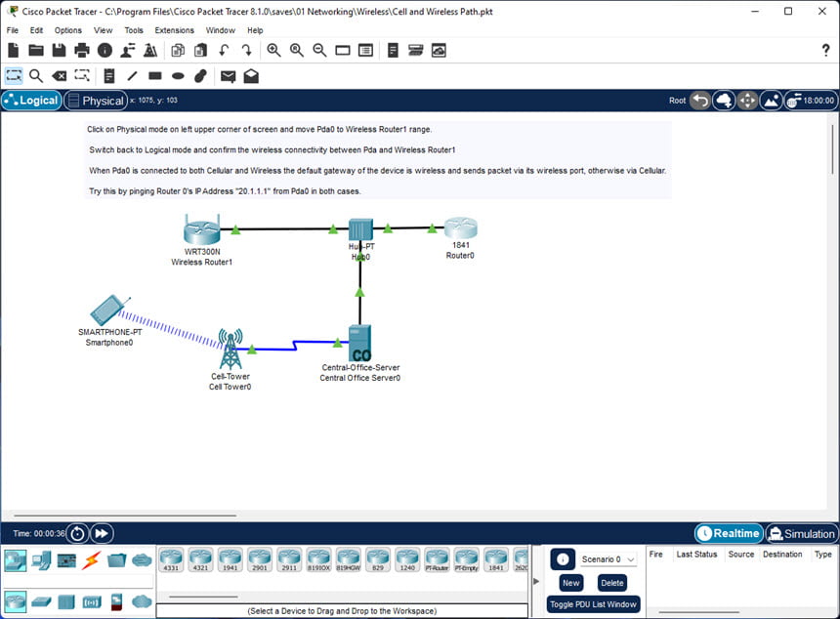Viewport: 840px width, 619px height.
Task: Click the scenario information button
Action: pyautogui.click(x=563, y=559)
